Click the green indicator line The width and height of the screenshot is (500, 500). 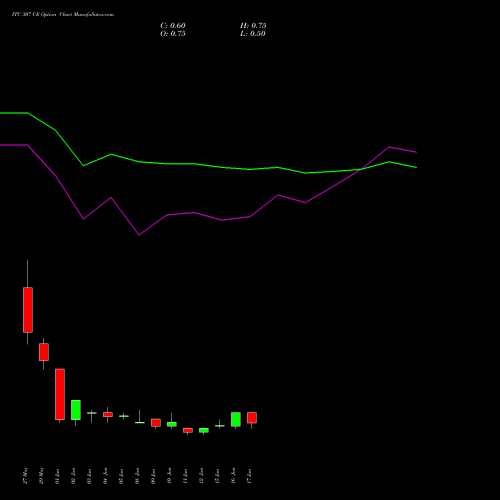tap(195, 164)
